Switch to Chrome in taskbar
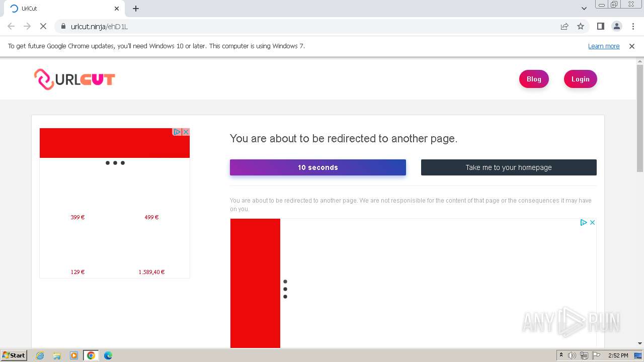644x362 pixels. click(91, 355)
